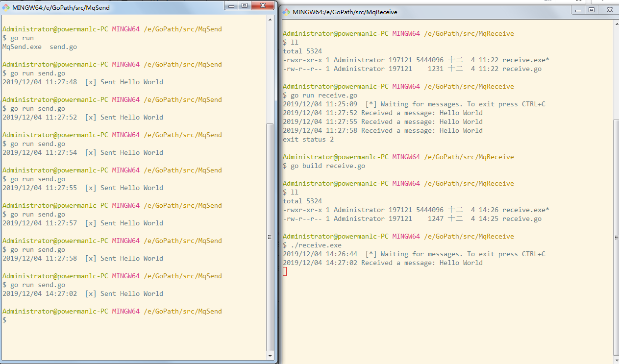This screenshot has width=619, height=364.
Task: Click the MqSend window title text
Action: [x=61, y=8]
